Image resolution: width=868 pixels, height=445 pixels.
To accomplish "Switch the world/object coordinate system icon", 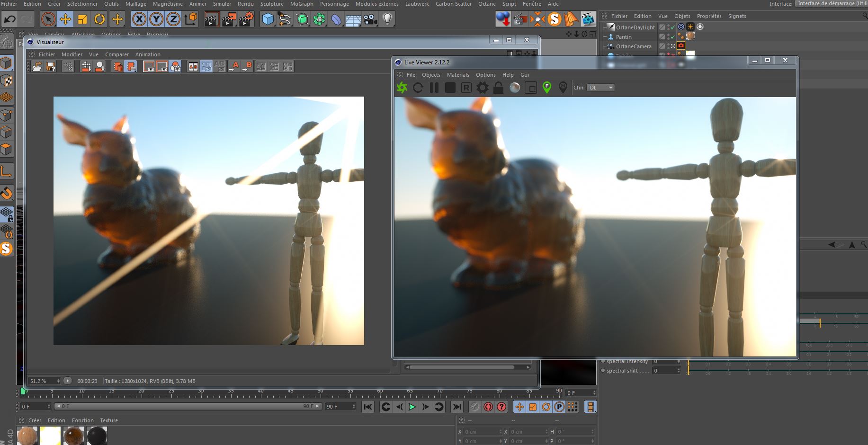I will click(x=191, y=19).
